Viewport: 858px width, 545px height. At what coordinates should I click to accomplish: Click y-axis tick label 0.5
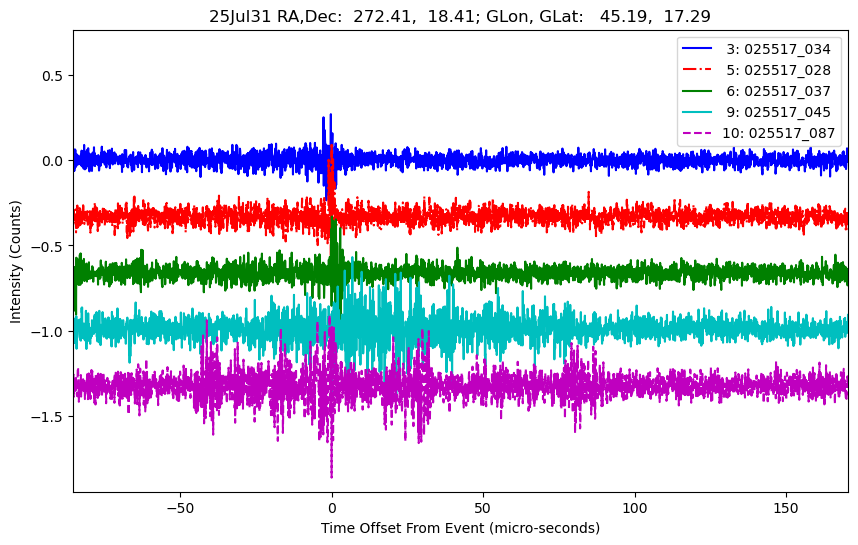[53, 76]
